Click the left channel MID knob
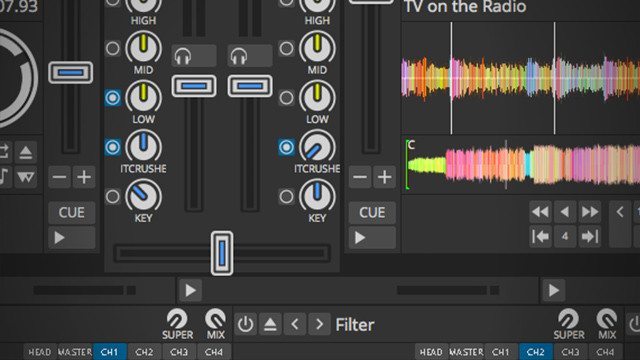The image size is (640, 360). [x=143, y=48]
